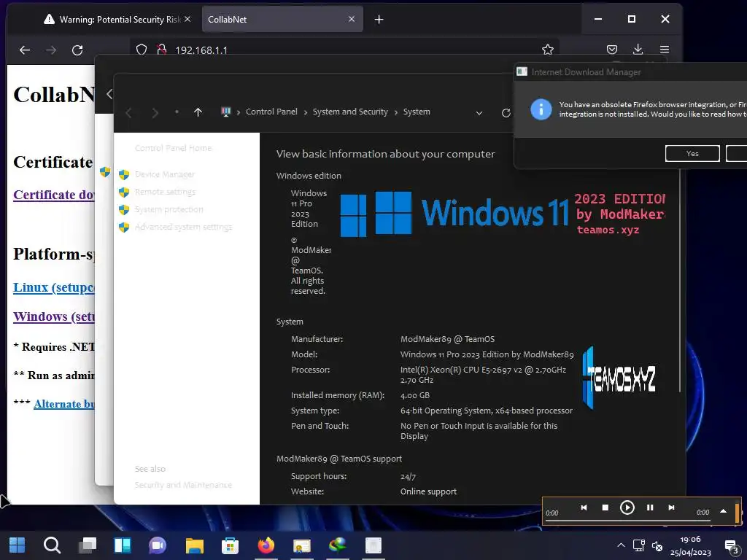The image size is (747, 560).
Task: Open Chat from the taskbar
Action: coord(158,545)
